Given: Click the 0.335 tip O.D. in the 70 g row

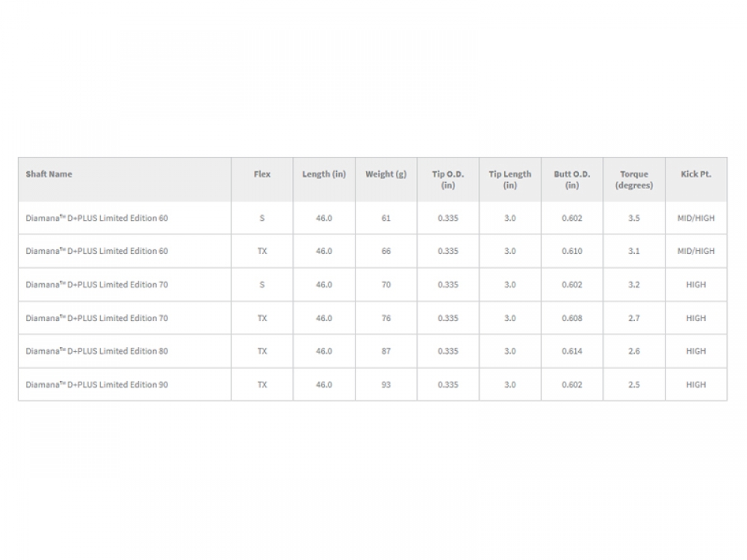Looking at the screenshot, I should tap(447, 284).
